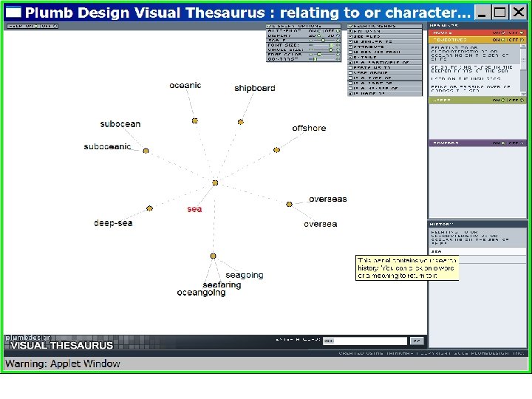
Task: Select the word seafaring in the graph
Action: coord(222,284)
